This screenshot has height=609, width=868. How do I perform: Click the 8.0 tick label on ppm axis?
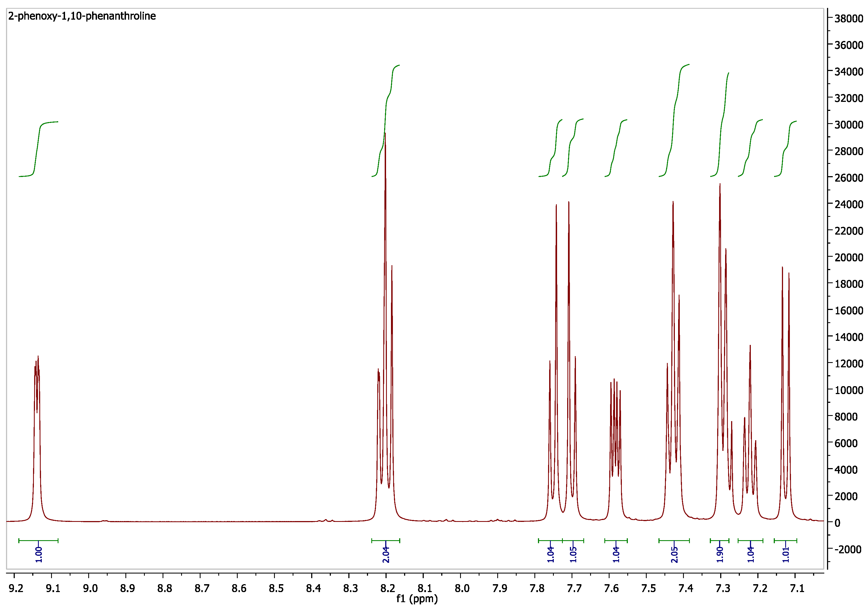[462, 589]
